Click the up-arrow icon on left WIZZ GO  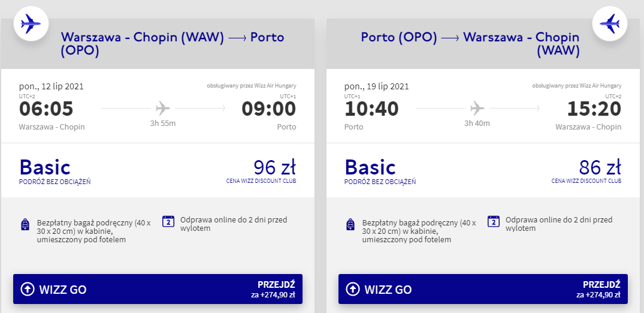(x=28, y=290)
